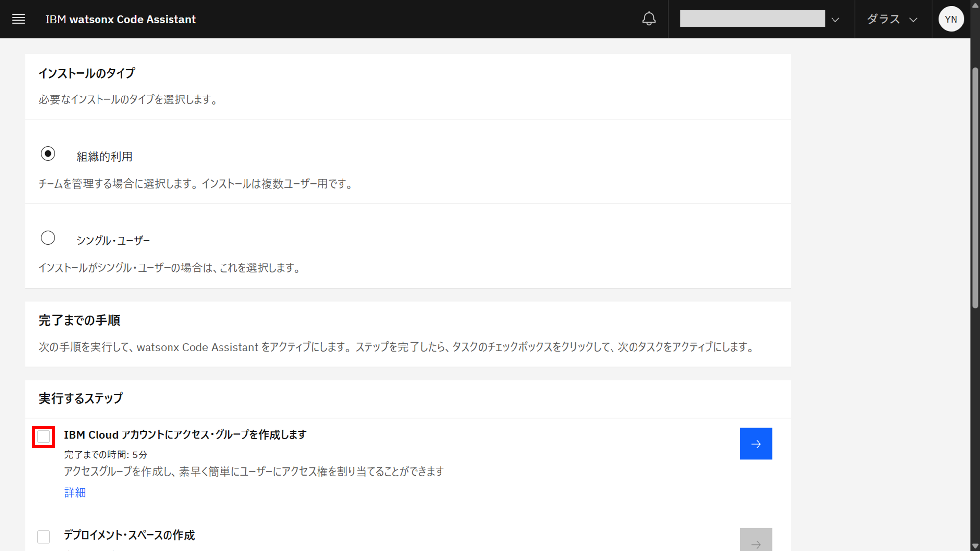980x551 pixels.
Task: Click IBM watsonx Code Assistant title
Action: 121,19
